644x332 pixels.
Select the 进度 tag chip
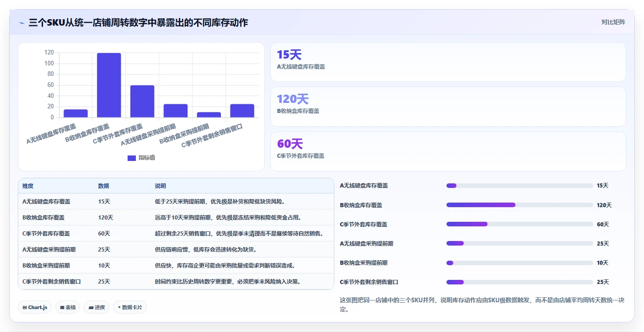pyautogui.click(x=97, y=307)
